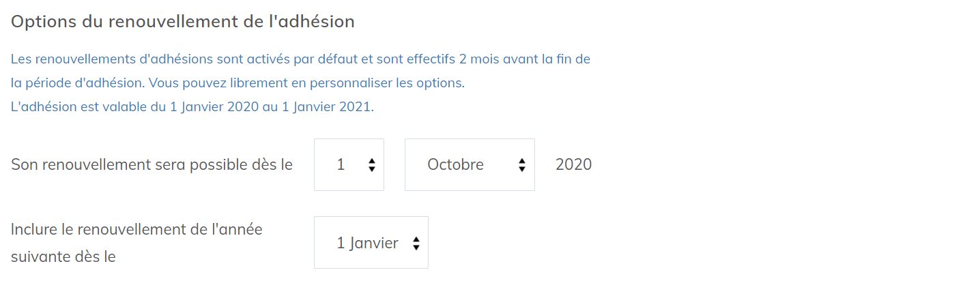Click the sentence Vous pouvez librement en personnaliser
Screen dimensions: 980x281
pyautogui.click(x=306, y=83)
